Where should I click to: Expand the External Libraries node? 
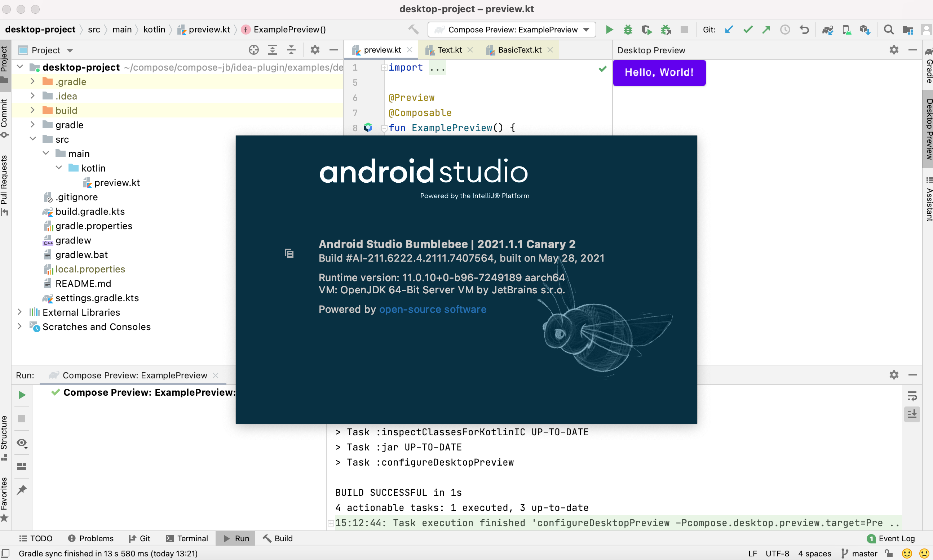click(19, 312)
